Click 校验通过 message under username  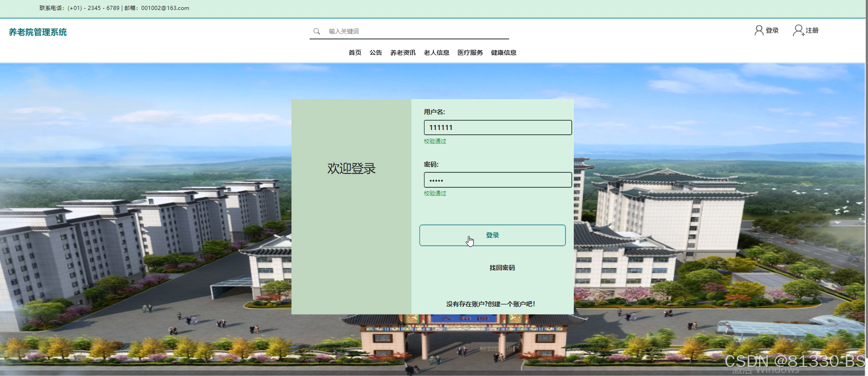tap(435, 141)
